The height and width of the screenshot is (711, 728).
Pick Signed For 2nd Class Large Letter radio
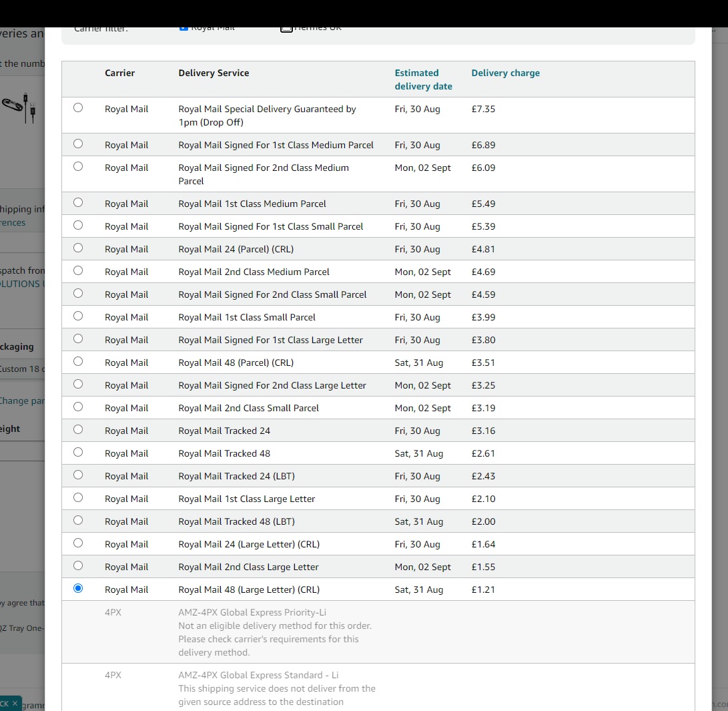tap(78, 385)
